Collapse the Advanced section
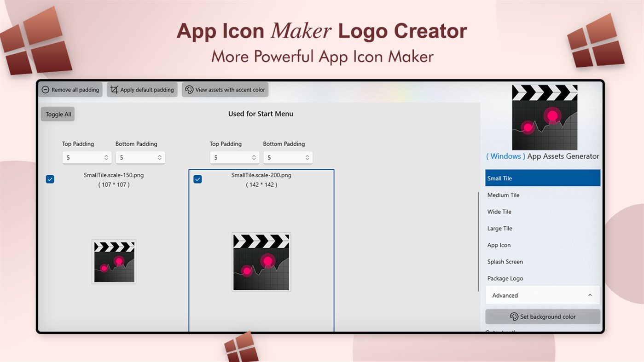Viewport: 644px width, 362px height. click(590, 295)
